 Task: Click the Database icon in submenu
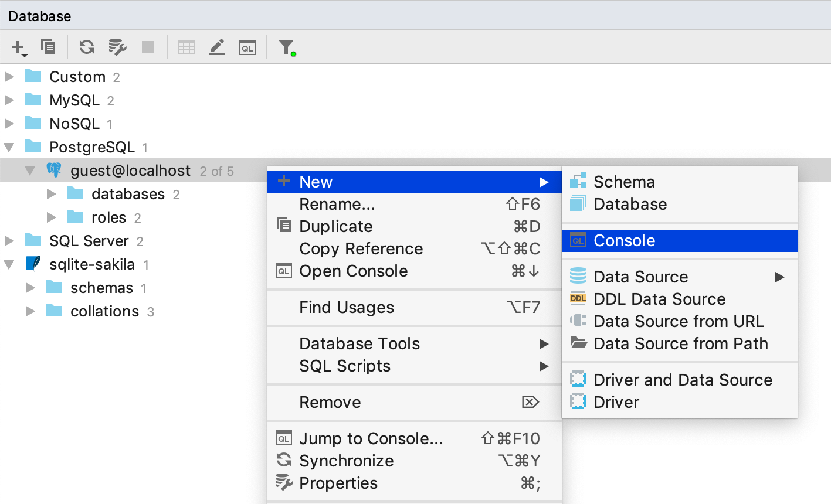tap(578, 203)
